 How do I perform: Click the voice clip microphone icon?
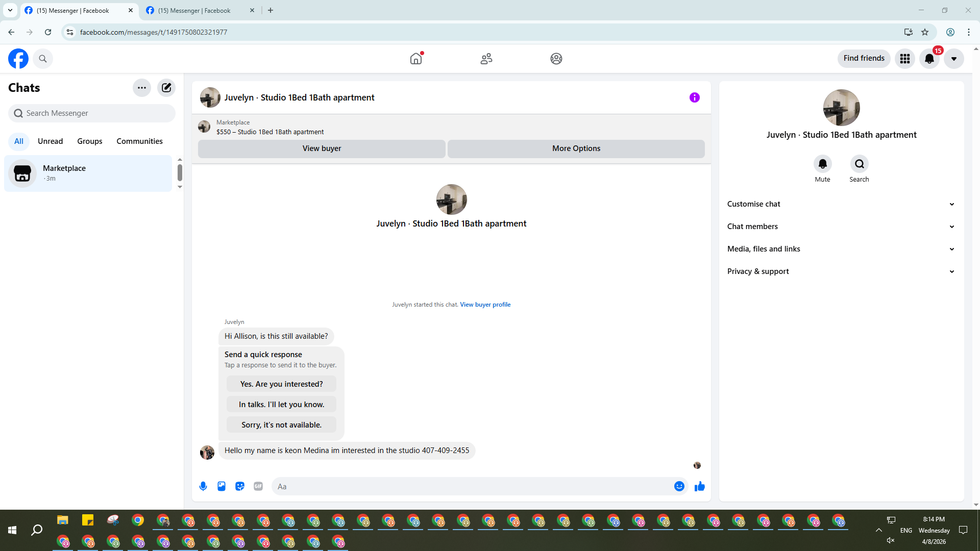tap(203, 486)
